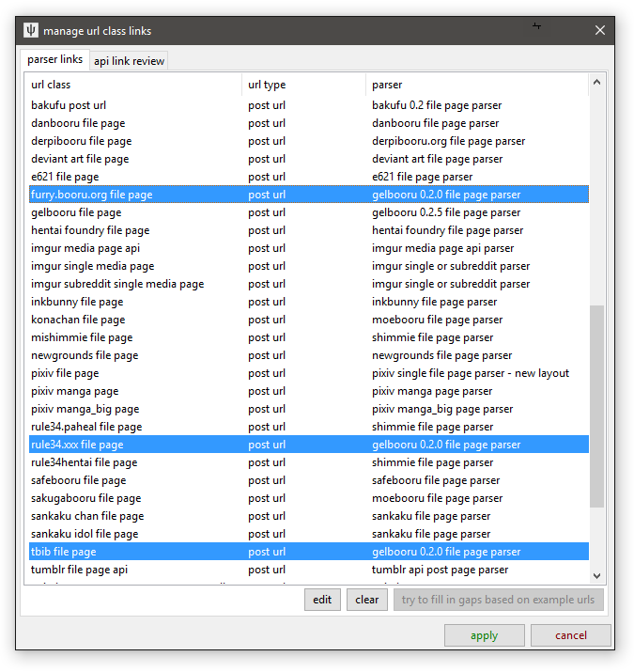Click pixiv single file page parser - new layout
The image size is (634, 672).
pyautogui.click(x=471, y=373)
